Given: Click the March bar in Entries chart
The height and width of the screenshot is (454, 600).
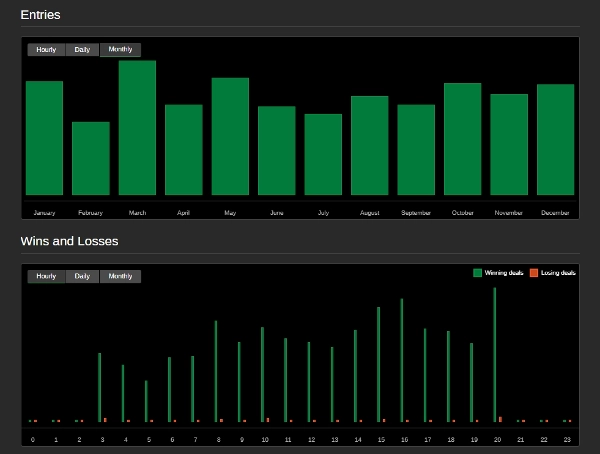Looking at the screenshot, I should 137,128.
